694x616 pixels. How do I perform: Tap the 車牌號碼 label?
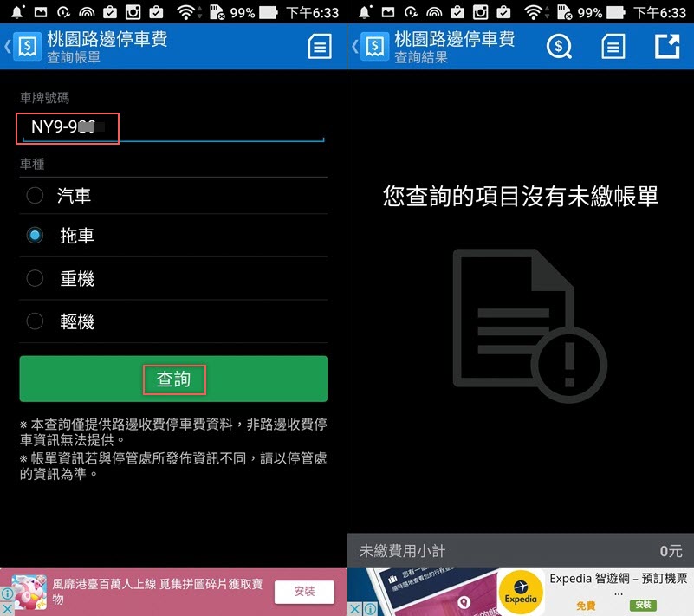click(44, 98)
